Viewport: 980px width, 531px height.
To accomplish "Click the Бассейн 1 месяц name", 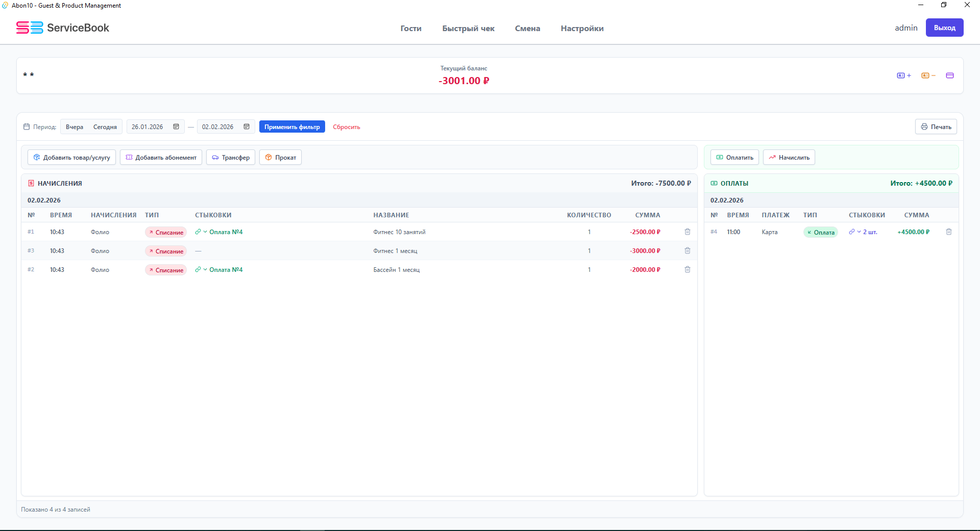I will [x=396, y=269].
